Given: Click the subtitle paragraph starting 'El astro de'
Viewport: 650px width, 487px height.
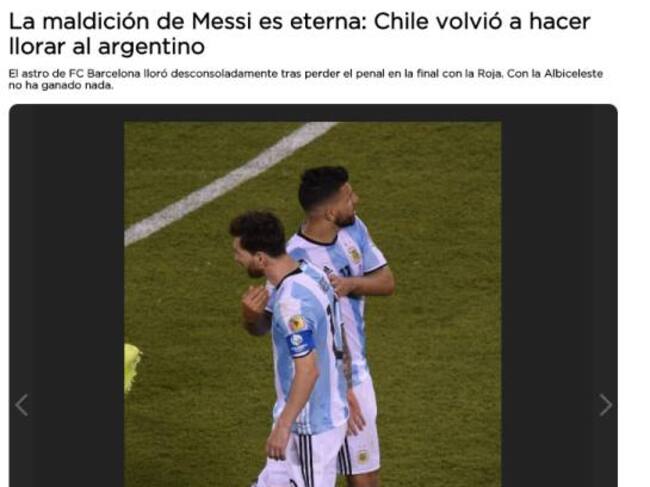Looking at the screenshot, I should click(306, 79).
